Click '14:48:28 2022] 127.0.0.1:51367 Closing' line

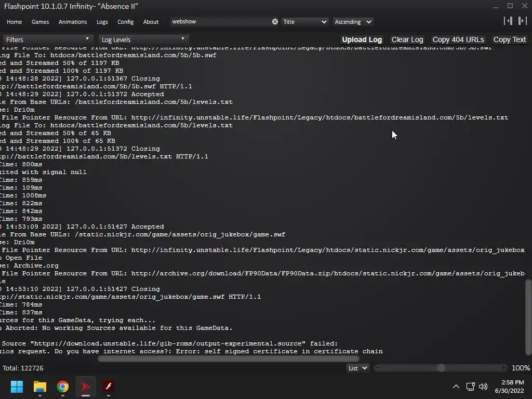(x=79, y=78)
